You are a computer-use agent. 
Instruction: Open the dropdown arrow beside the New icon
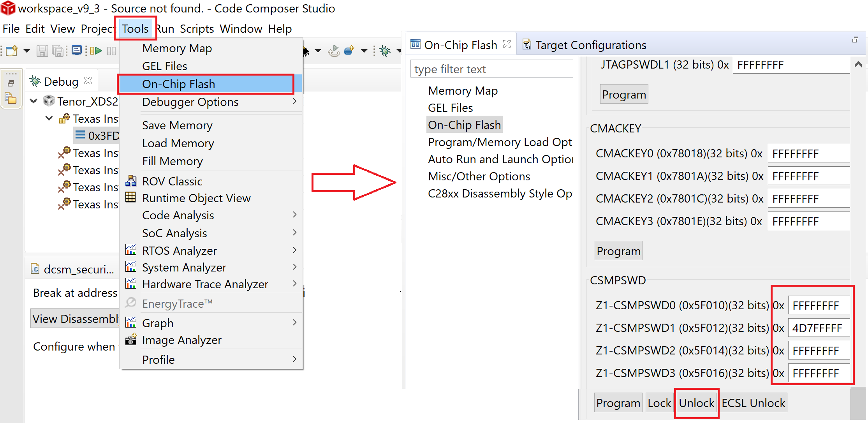(26, 51)
